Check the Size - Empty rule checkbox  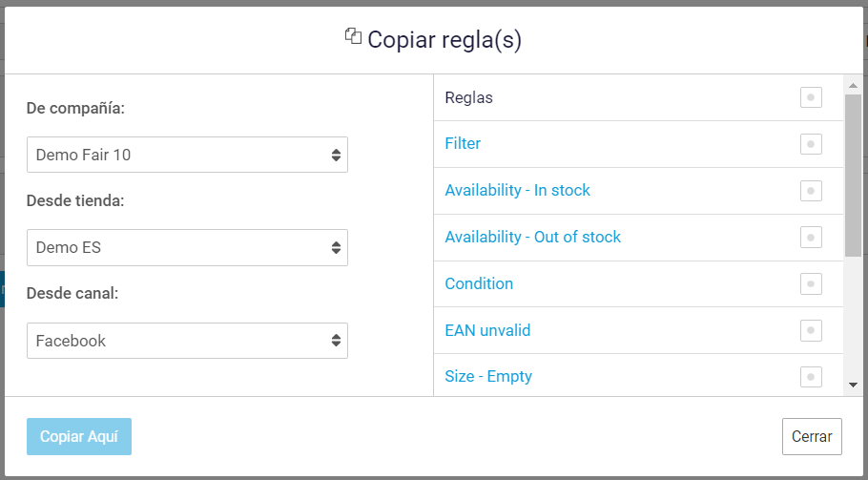tap(811, 377)
